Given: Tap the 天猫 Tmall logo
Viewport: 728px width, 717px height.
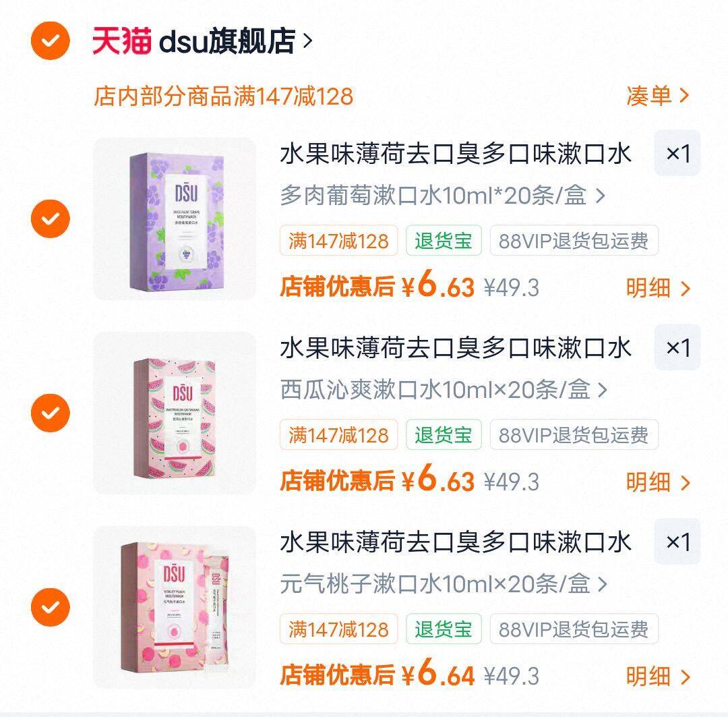Looking at the screenshot, I should pyautogui.click(x=121, y=41).
